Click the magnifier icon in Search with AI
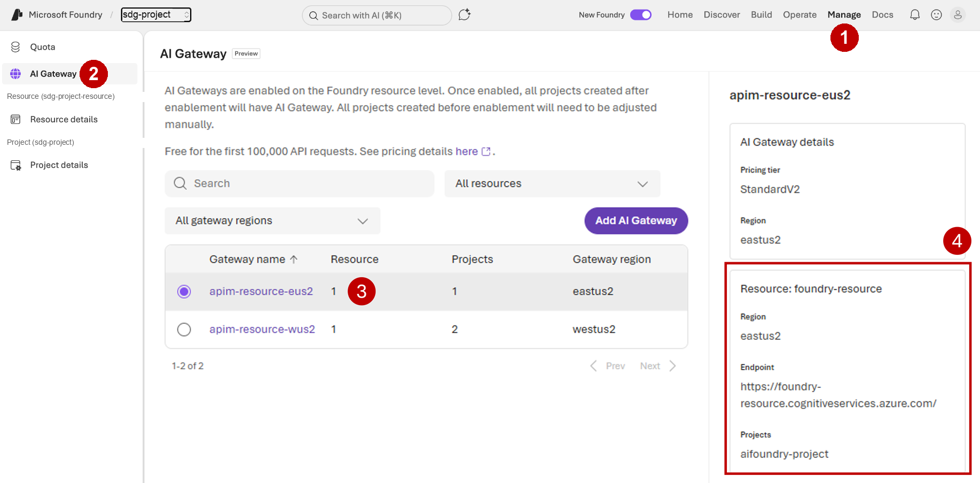Image resolution: width=980 pixels, height=483 pixels. point(313,15)
